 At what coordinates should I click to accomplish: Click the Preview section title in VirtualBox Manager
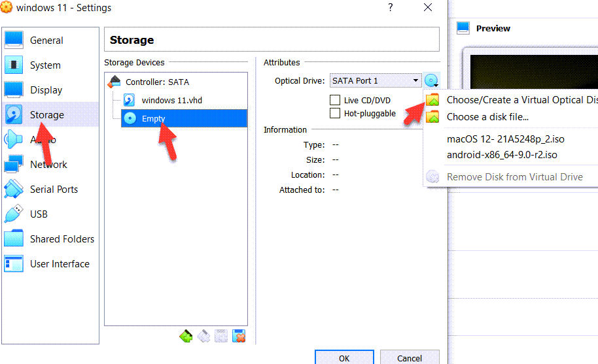[493, 28]
